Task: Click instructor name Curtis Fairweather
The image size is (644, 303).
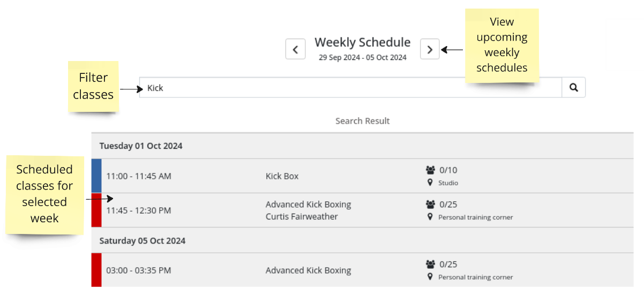Action: click(x=302, y=217)
